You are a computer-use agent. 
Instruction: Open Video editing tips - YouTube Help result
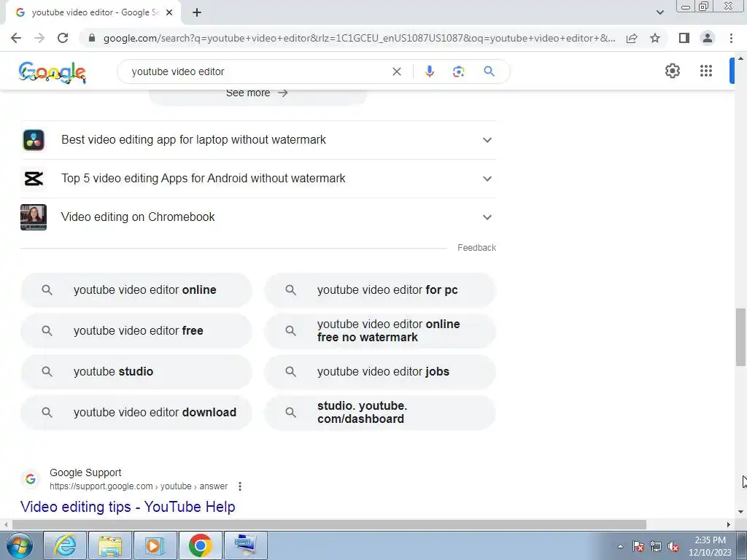pos(128,507)
